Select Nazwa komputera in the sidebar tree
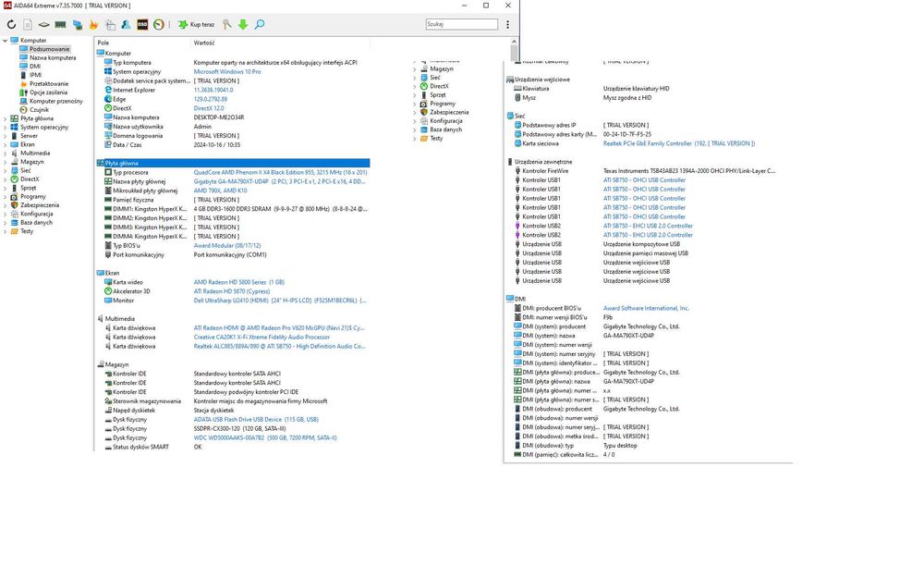 53,57
